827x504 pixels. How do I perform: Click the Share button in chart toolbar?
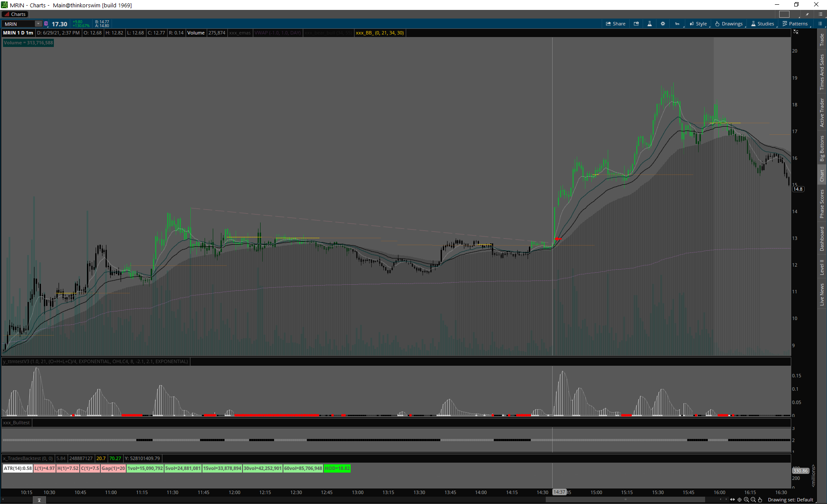(616, 24)
